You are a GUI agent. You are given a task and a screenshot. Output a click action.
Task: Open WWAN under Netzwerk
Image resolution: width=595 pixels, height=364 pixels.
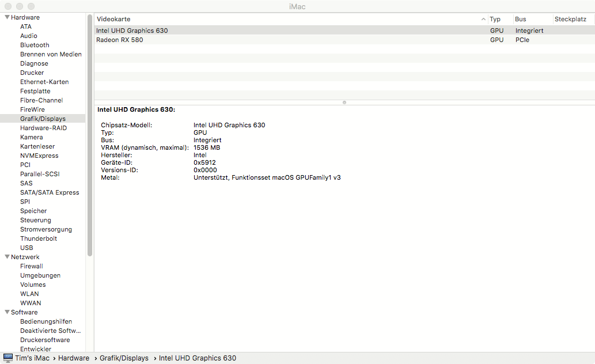click(31, 303)
